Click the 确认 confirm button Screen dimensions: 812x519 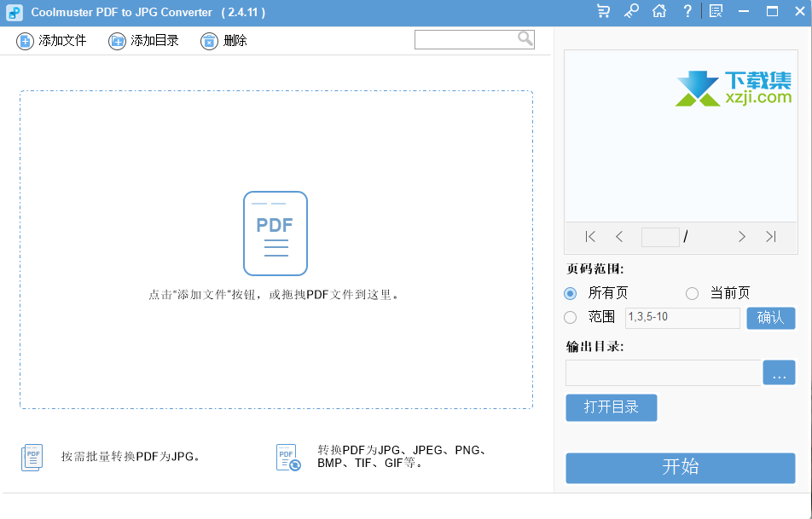[770, 318]
